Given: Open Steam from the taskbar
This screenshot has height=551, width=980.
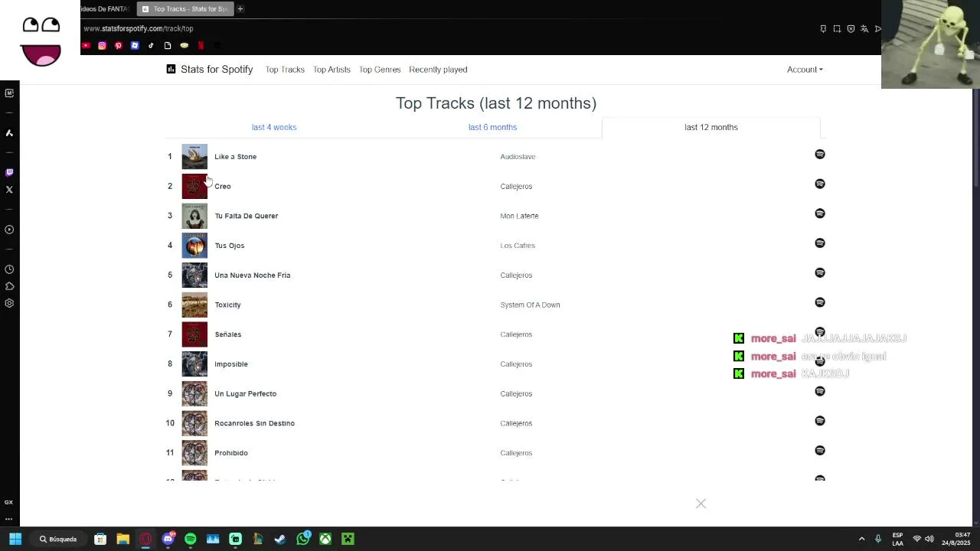Looking at the screenshot, I should [x=280, y=539].
